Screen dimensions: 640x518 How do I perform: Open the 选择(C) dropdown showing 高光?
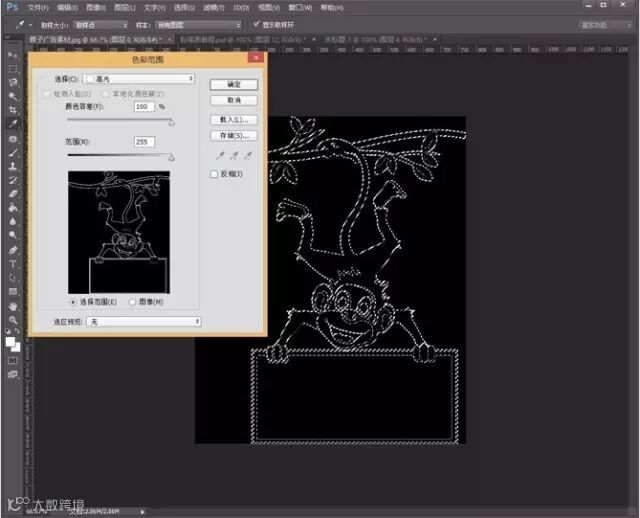pyautogui.click(x=139, y=79)
